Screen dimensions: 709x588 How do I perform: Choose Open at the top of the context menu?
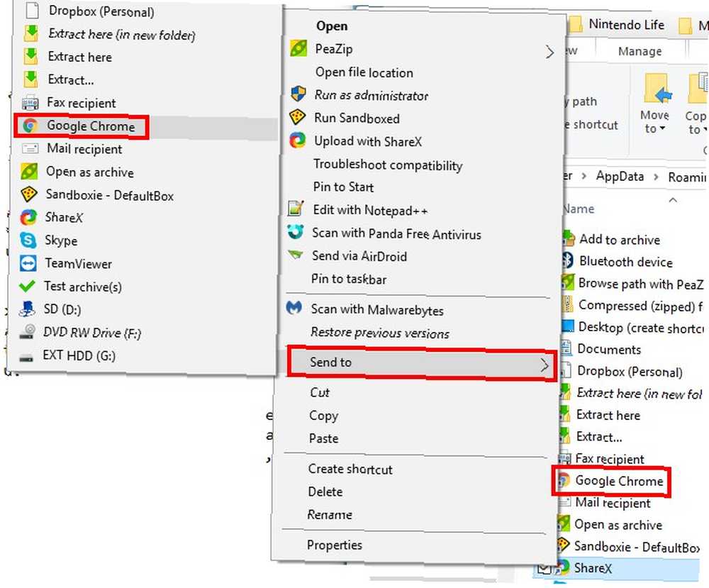click(332, 26)
